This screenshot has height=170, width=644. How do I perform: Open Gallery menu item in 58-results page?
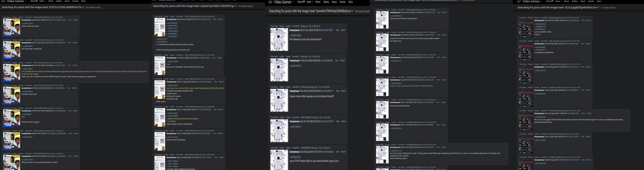pos(326,2)
